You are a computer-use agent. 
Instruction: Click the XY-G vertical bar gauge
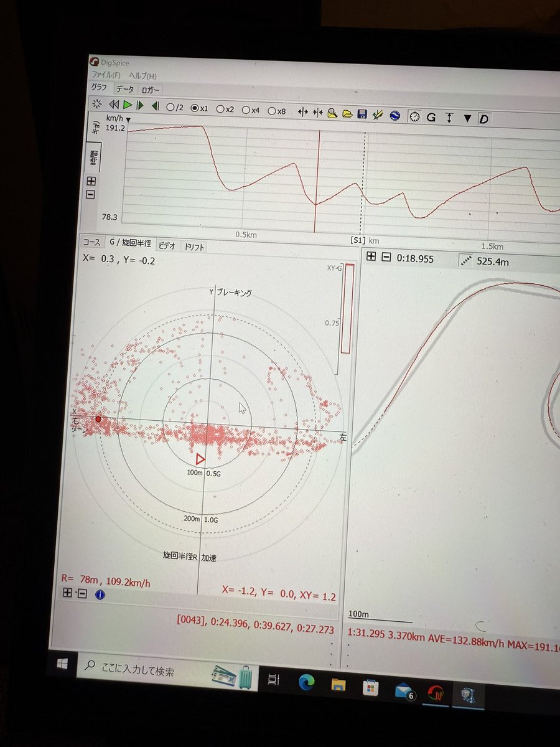coord(347,309)
